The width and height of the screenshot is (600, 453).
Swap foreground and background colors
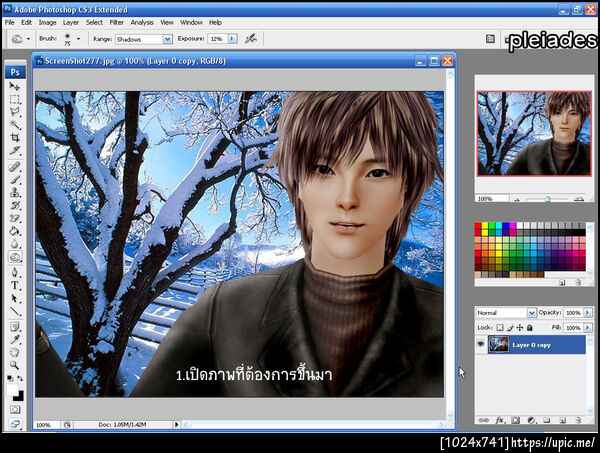click(20, 378)
